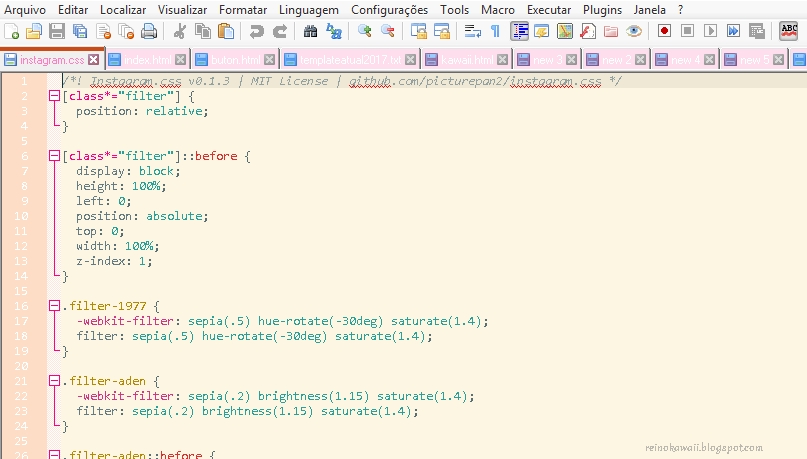
Task: Open folder as workspace icon
Action: 611,31
